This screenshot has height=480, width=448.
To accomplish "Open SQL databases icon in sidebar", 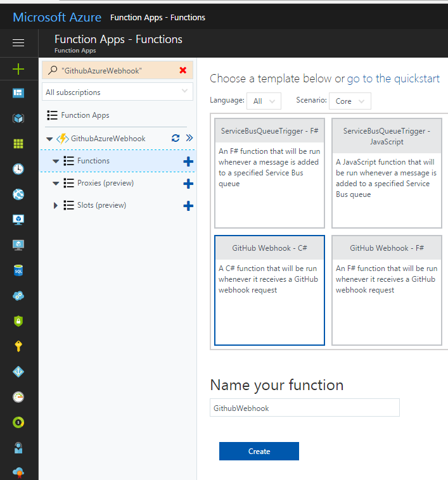I will 18,270.
